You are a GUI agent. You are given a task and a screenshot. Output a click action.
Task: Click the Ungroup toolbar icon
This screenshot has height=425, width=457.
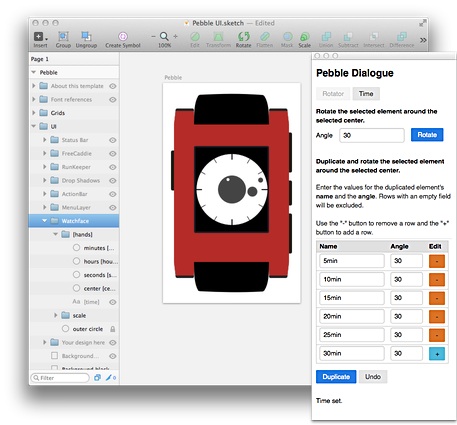(86, 36)
